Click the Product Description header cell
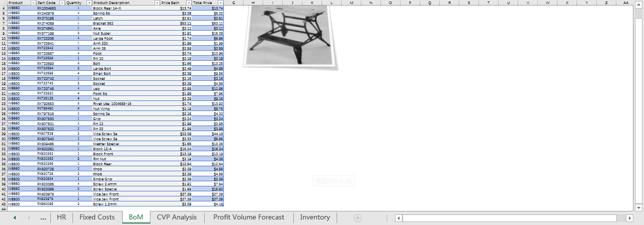 [x=126, y=3]
